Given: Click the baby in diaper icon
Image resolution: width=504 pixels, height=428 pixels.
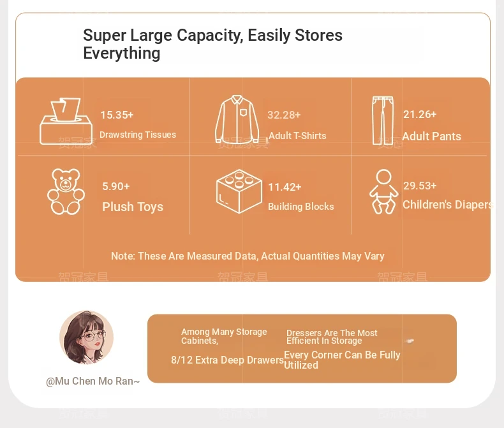Looking at the screenshot, I should pos(384,192).
